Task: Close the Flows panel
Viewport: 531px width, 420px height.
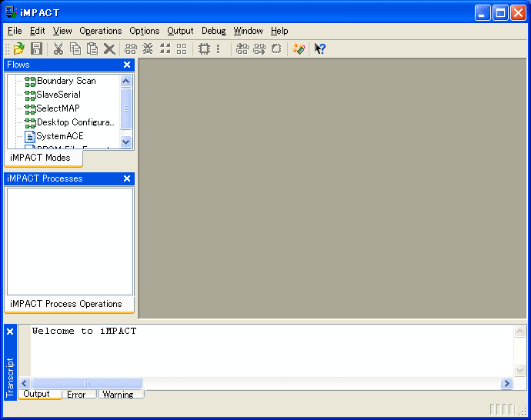Action: (127, 65)
